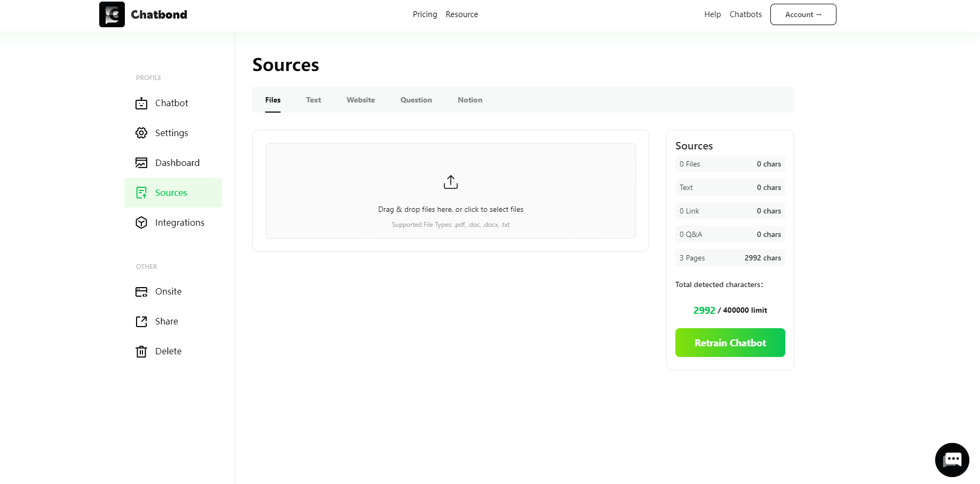This screenshot has width=980, height=484.
Task: Open the chat widget bubble
Action: click(x=952, y=460)
